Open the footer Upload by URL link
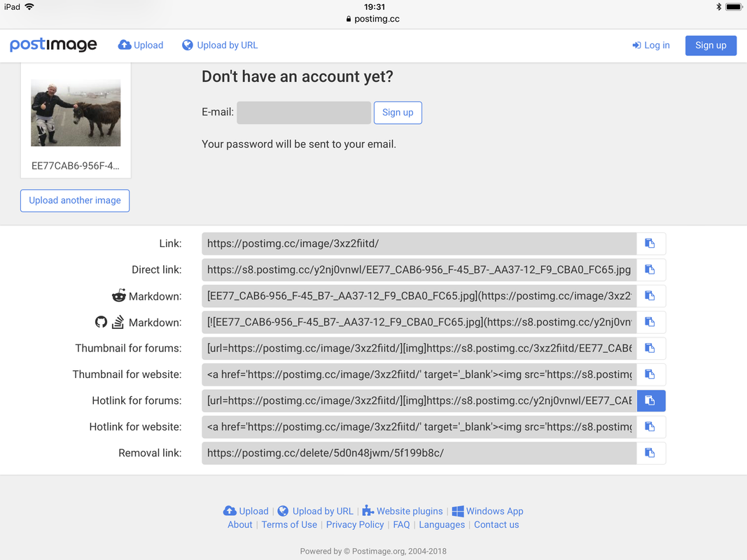 pos(315,511)
